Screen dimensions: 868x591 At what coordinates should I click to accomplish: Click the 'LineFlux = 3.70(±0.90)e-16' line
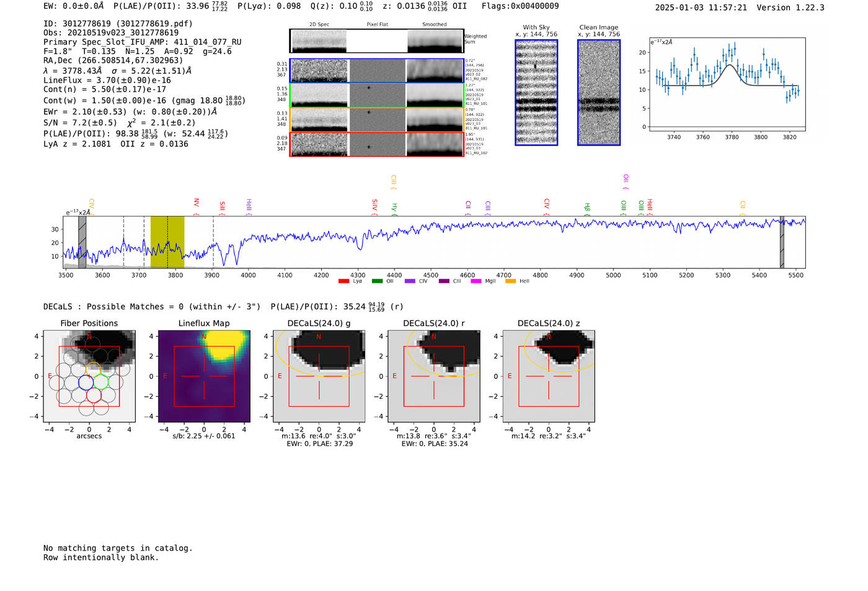[x=107, y=80]
